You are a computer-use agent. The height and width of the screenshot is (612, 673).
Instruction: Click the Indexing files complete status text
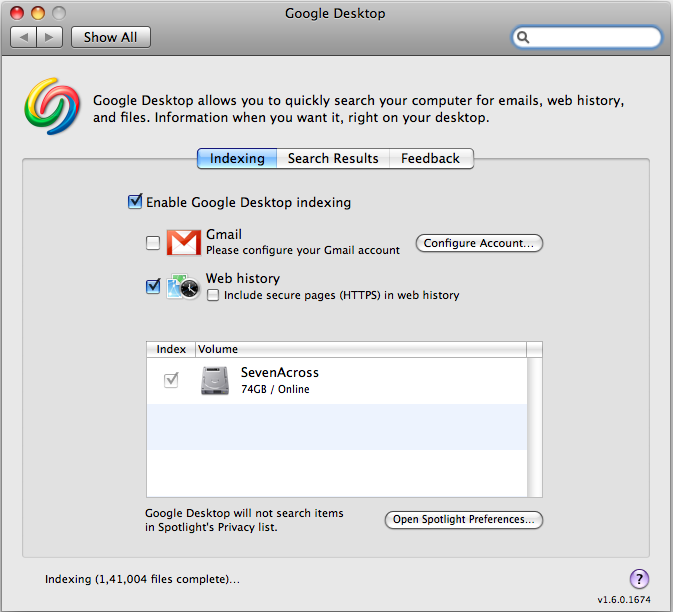coord(142,579)
